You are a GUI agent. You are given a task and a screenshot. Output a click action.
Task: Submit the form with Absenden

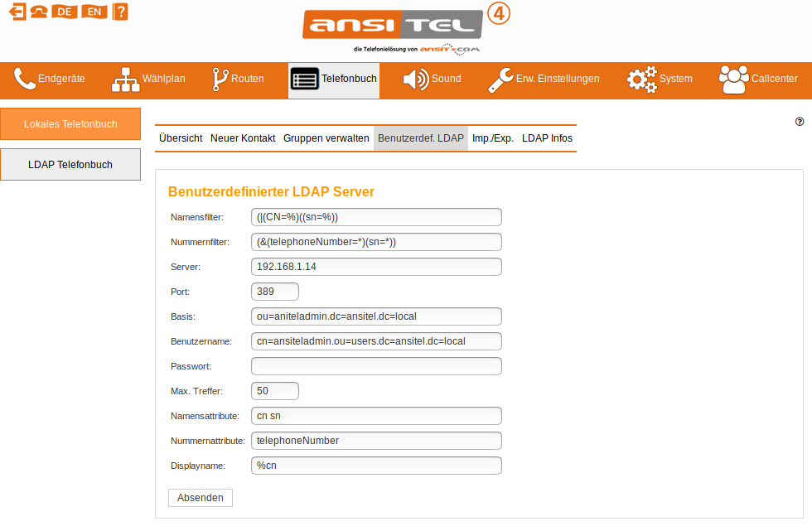(x=200, y=497)
